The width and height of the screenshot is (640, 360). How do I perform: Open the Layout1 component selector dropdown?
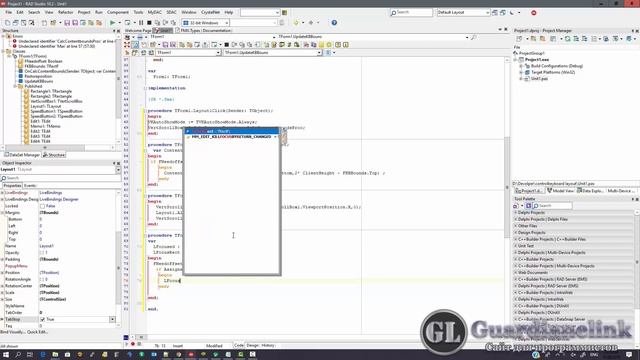(x=118, y=169)
